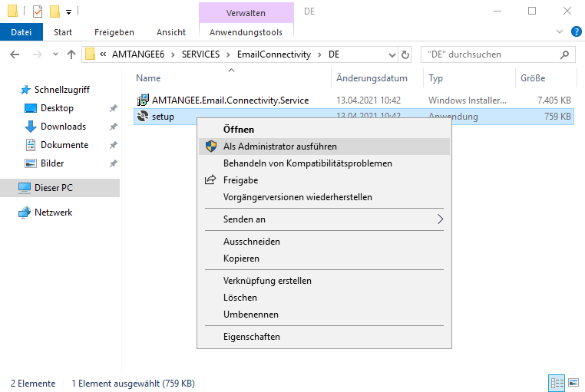Expand breadcrumb arrow after SERVICES
585x392 pixels.
coord(228,54)
